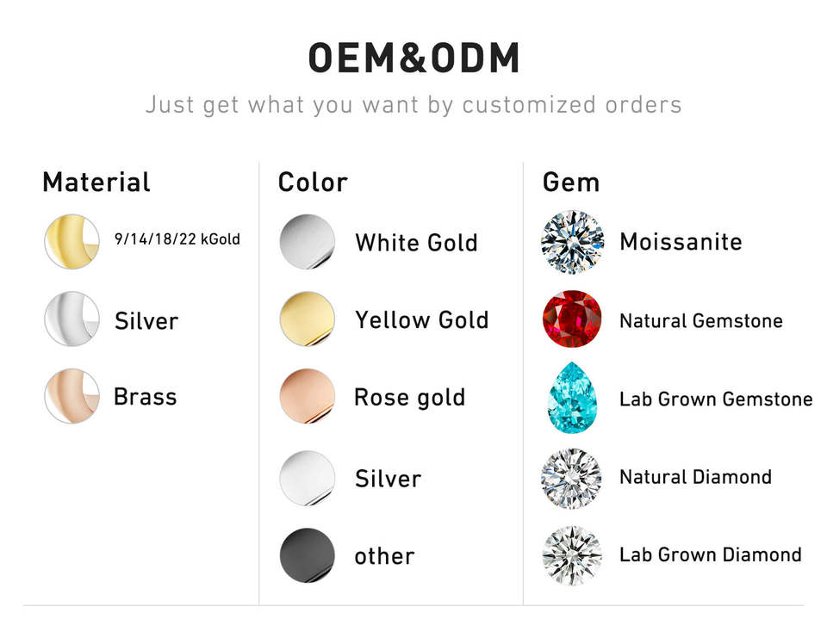
Task: Select the Rose gold color swatch
Action: [308, 396]
